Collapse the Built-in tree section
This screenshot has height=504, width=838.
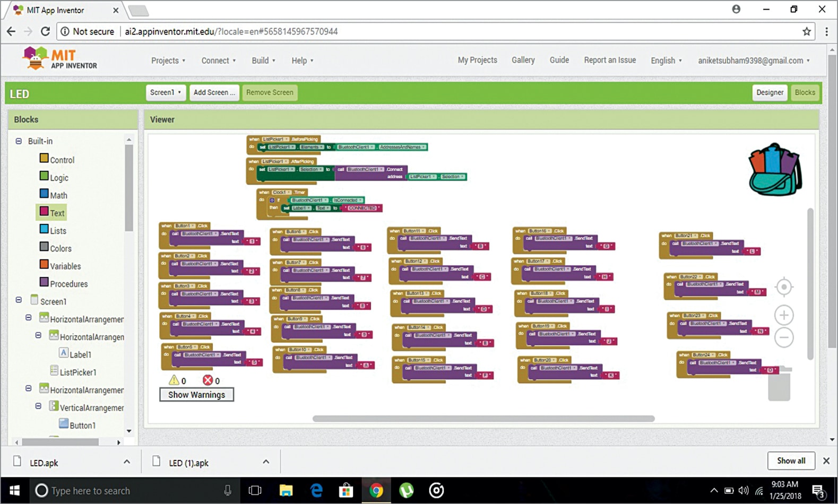pyautogui.click(x=19, y=141)
